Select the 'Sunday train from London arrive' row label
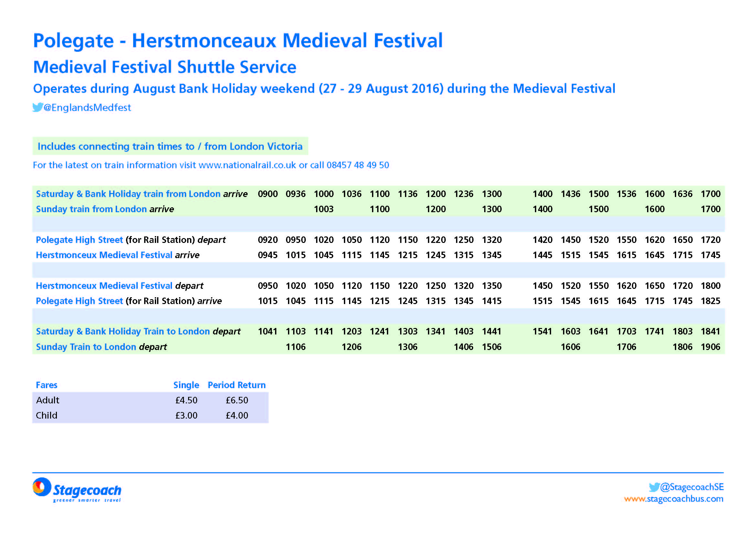This screenshot has width=756, height=535. coord(105,209)
